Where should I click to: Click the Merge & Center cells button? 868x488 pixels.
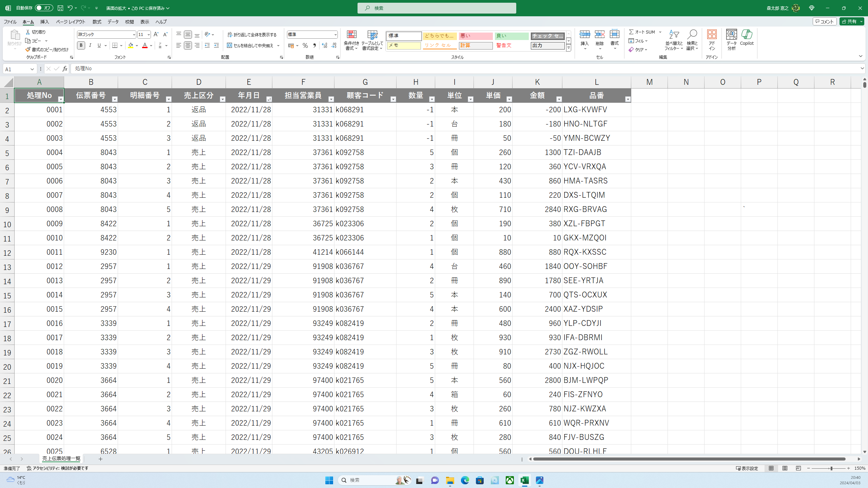pyautogui.click(x=250, y=45)
